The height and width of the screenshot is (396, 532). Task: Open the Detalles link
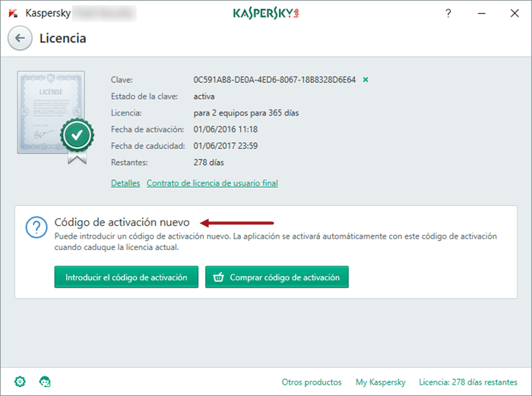[125, 183]
